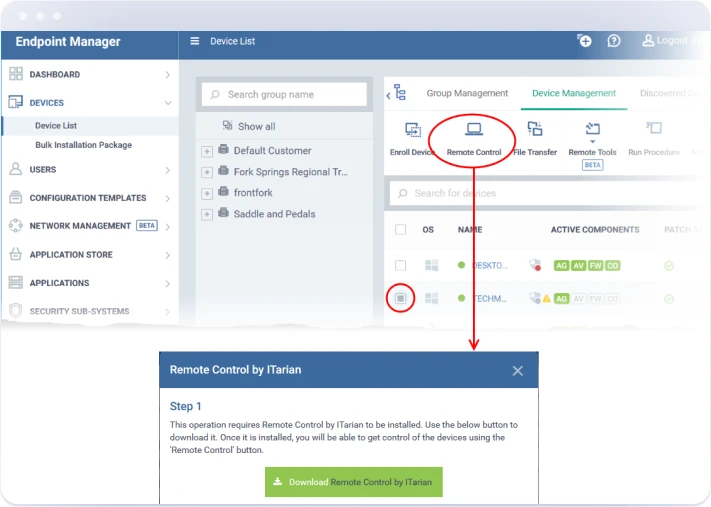Screen dimensions: 711x507
Task: Expand the frontfork group node
Action: (x=207, y=193)
